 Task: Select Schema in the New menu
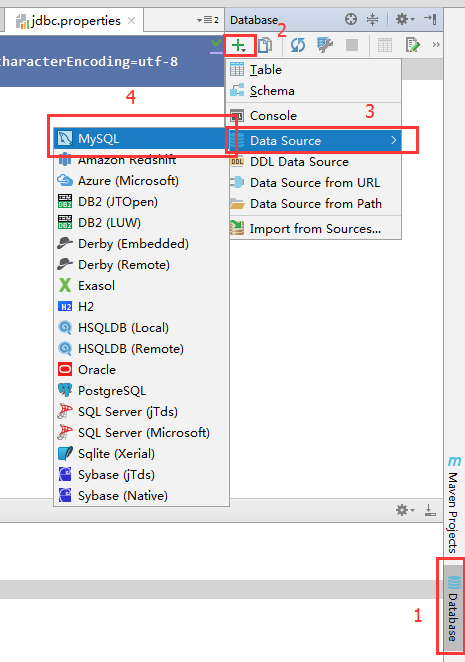(x=313, y=91)
